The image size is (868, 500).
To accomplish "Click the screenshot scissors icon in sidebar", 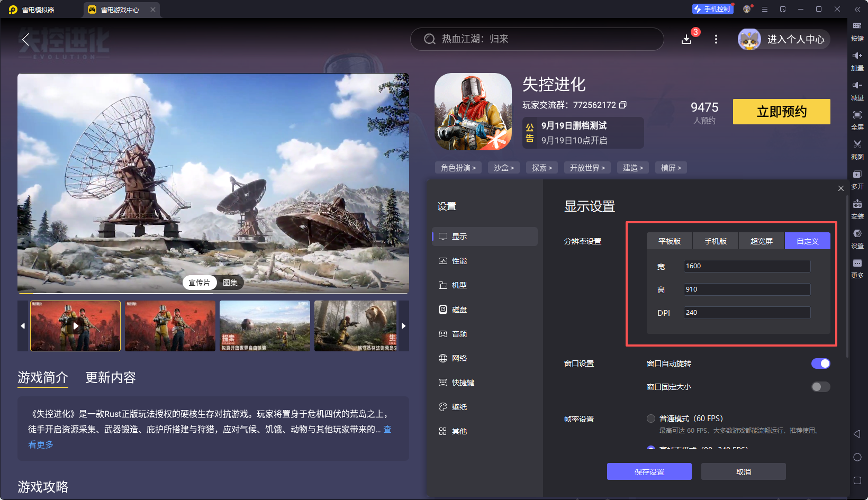I will point(857,144).
